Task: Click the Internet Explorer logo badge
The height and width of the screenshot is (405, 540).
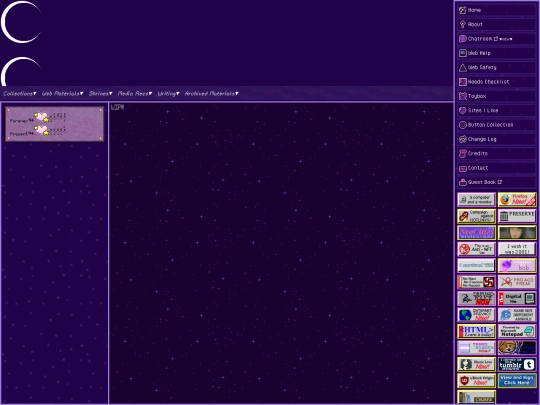Action: (x=517, y=315)
